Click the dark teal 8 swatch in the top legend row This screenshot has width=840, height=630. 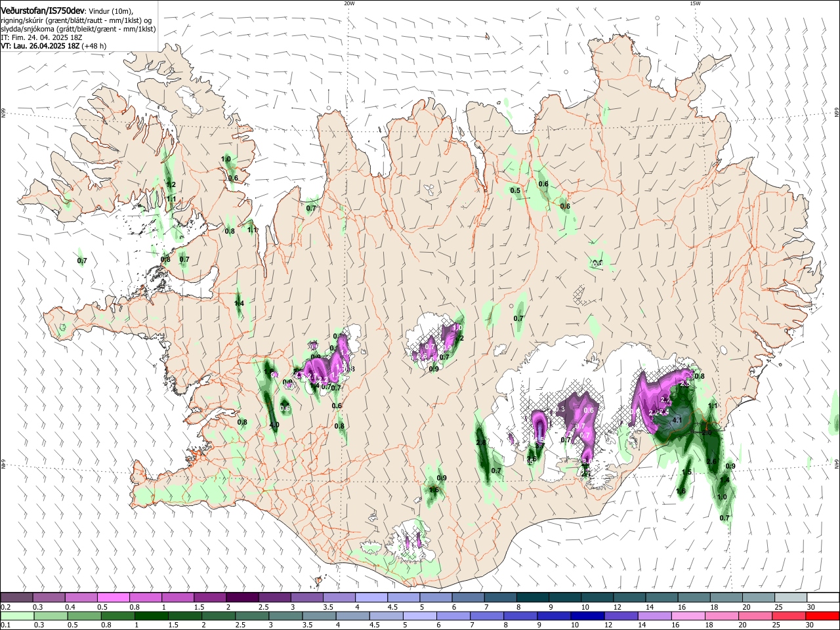click(x=532, y=598)
